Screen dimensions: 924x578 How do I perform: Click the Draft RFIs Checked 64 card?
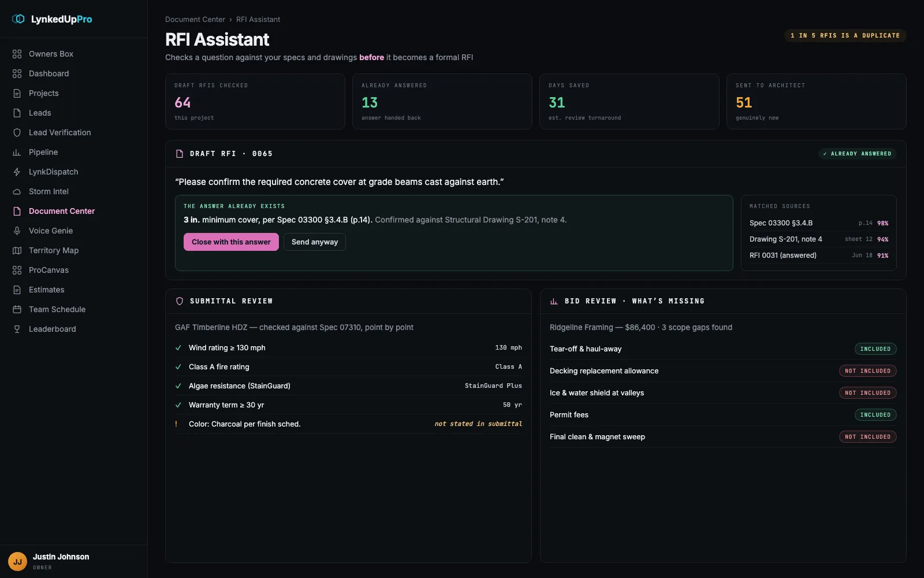tap(255, 101)
